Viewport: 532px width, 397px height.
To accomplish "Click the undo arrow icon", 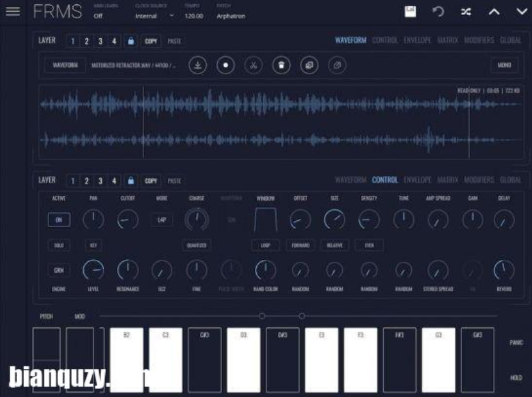I will 438,12.
